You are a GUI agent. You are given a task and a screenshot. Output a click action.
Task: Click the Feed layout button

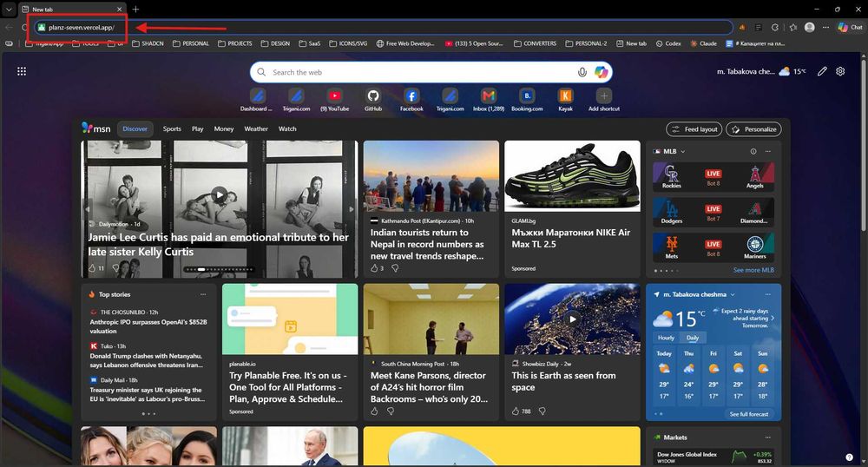click(x=694, y=129)
